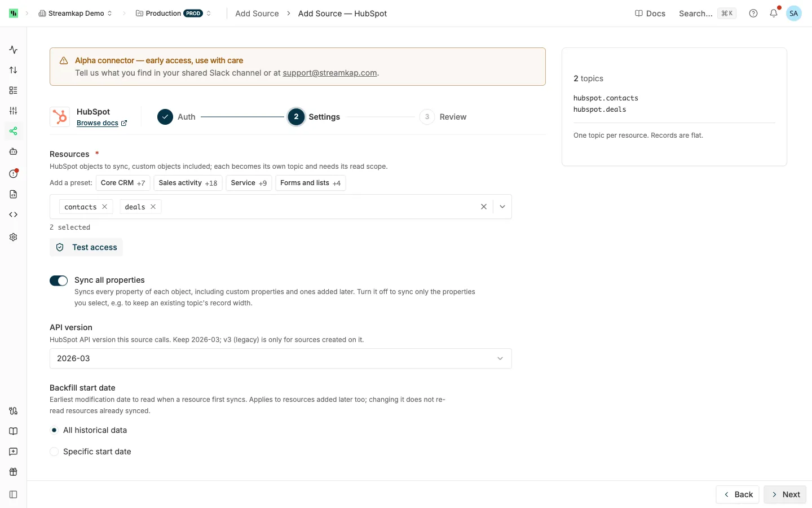The image size is (812, 508).
Task: Open the up-down arrows pipelines sidebar icon
Action: click(x=14, y=70)
